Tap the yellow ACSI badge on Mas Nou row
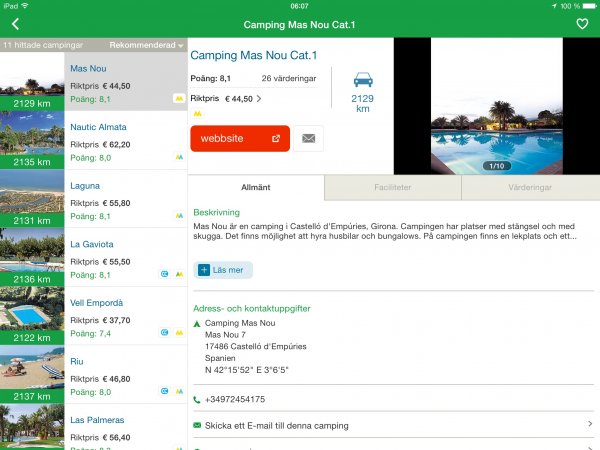The width and height of the screenshot is (600, 450). click(x=178, y=99)
